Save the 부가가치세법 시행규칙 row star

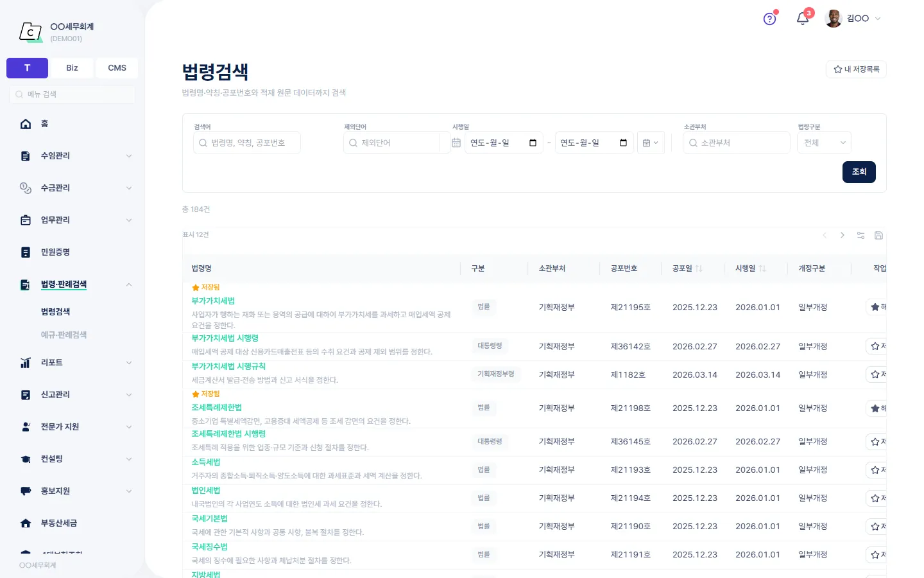coord(877,374)
